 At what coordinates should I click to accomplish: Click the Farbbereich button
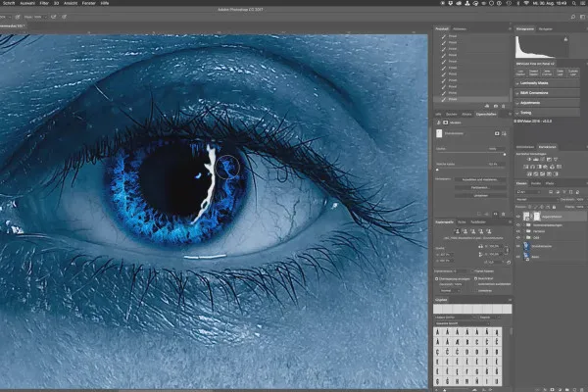point(479,187)
